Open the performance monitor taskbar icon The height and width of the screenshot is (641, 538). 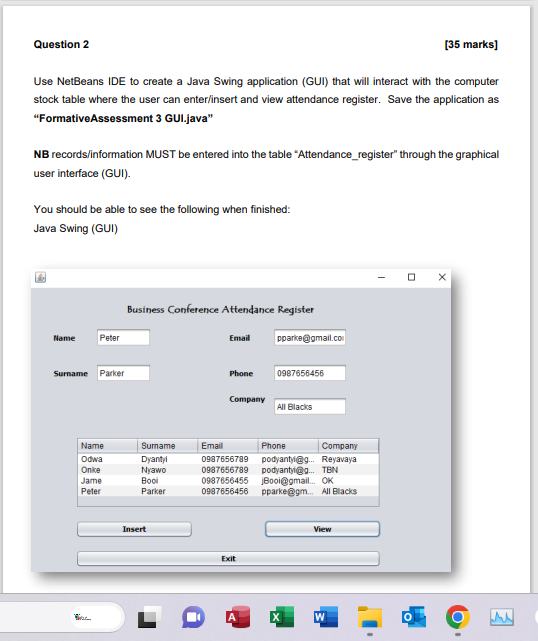click(x=502, y=617)
